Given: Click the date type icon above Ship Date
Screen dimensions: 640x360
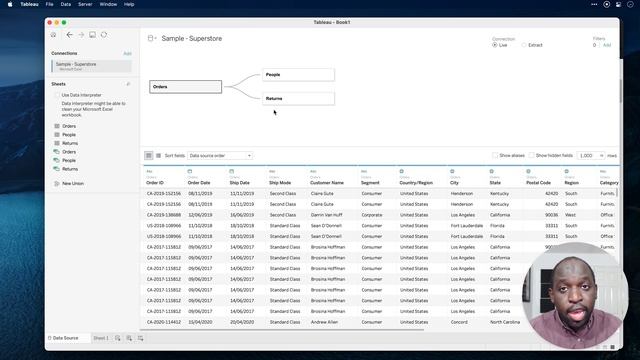Looking at the screenshot, I should tap(232, 171).
